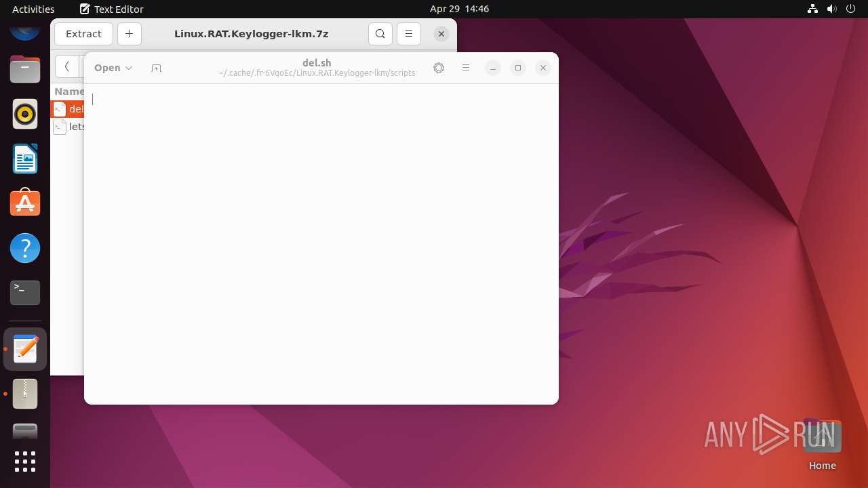Screen dimensions: 868x488
Task: Open the Text Editor app menu
Action: (111, 9)
